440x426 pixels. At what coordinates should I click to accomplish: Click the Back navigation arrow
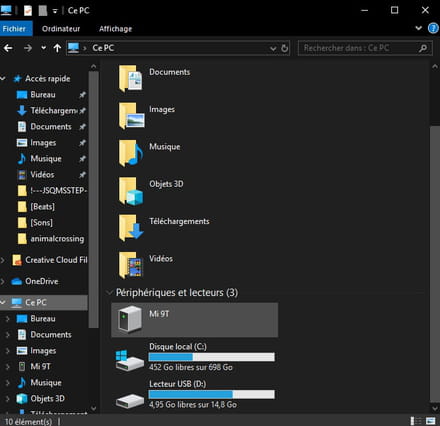click(x=8, y=48)
